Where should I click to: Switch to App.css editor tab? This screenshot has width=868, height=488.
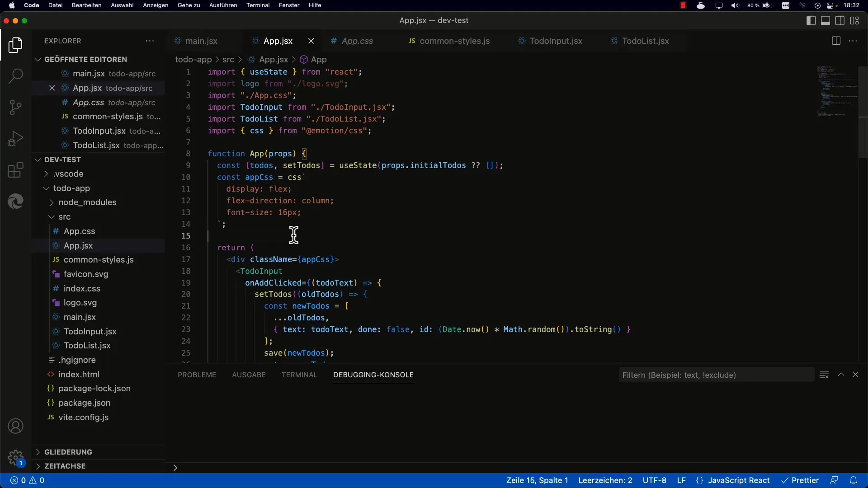[357, 41]
